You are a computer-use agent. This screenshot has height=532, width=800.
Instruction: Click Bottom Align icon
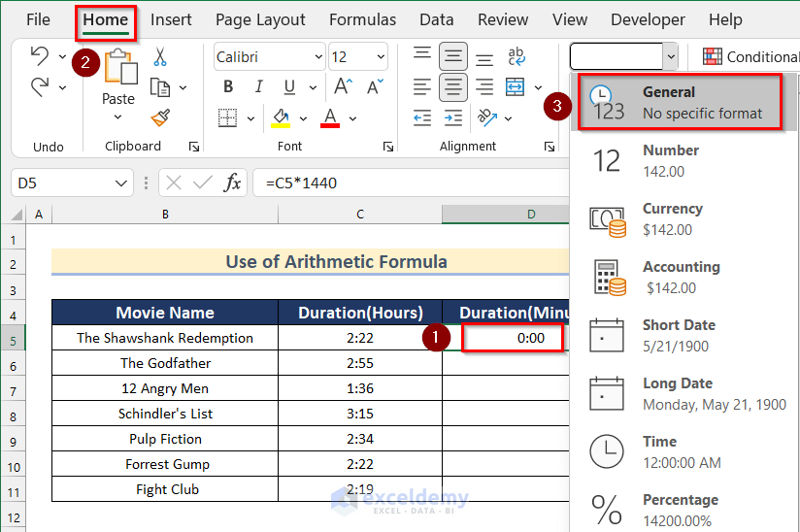coord(484,59)
